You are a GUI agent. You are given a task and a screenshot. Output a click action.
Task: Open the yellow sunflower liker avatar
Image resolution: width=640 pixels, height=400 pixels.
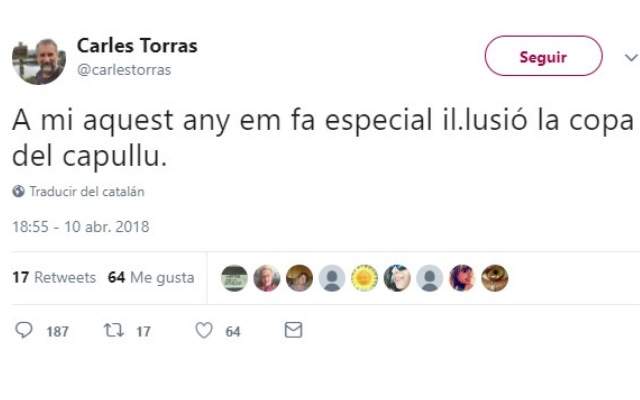pos(364,278)
